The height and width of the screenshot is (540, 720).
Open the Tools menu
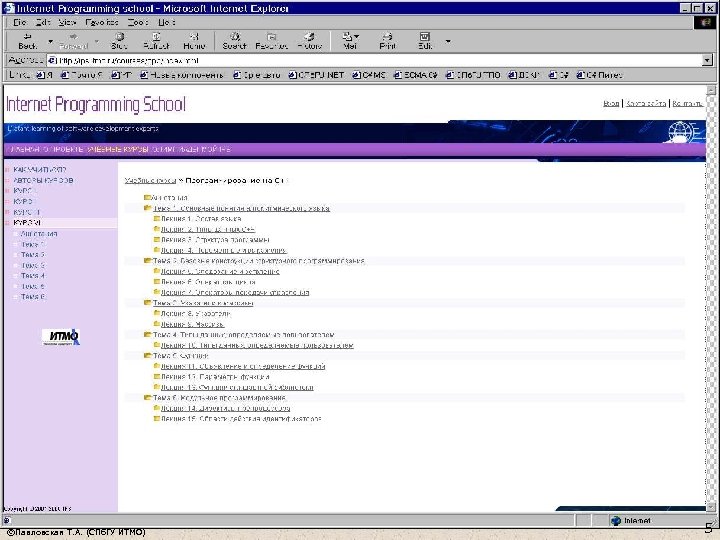(x=138, y=22)
